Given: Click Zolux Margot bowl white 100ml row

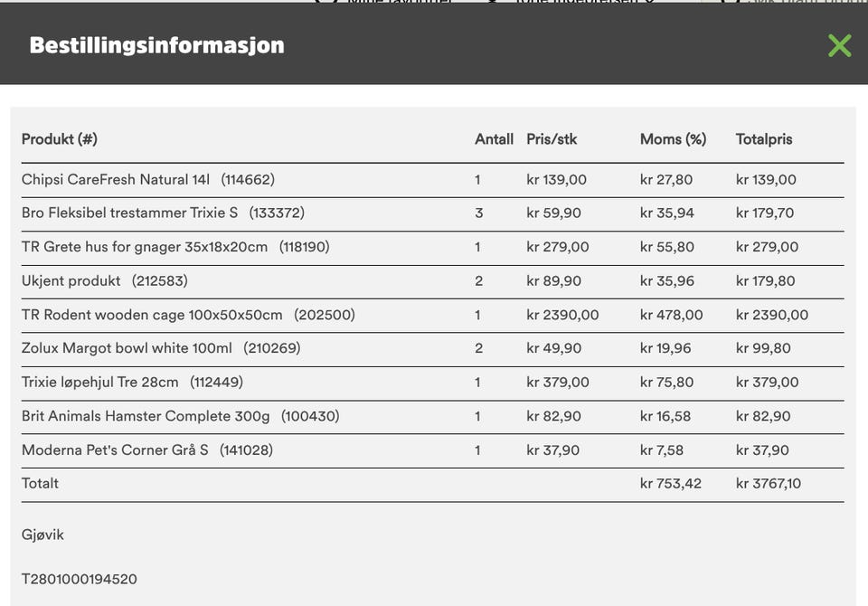Looking at the screenshot, I should (x=432, y=349).
